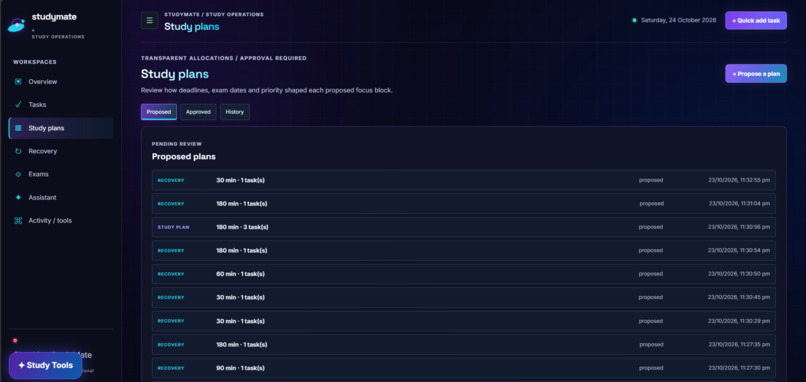Click the STUDY PLAN label tag
The height and width of the screenshot is (382, 806).
tap(173, 227)
